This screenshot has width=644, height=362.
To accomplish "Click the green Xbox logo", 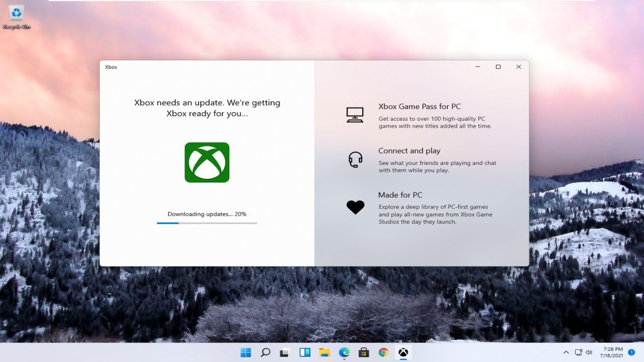I will tap(207, 162).
